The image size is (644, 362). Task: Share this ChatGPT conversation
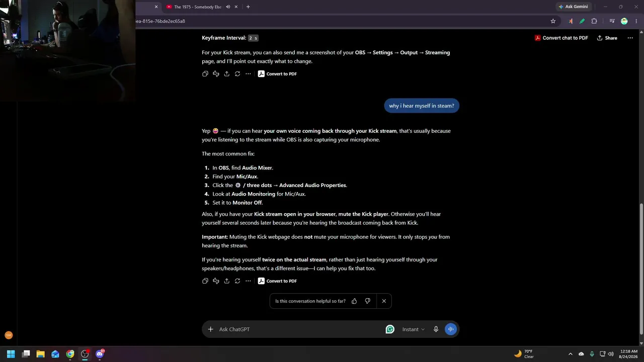pyautogui.click(x=607, y=38)
